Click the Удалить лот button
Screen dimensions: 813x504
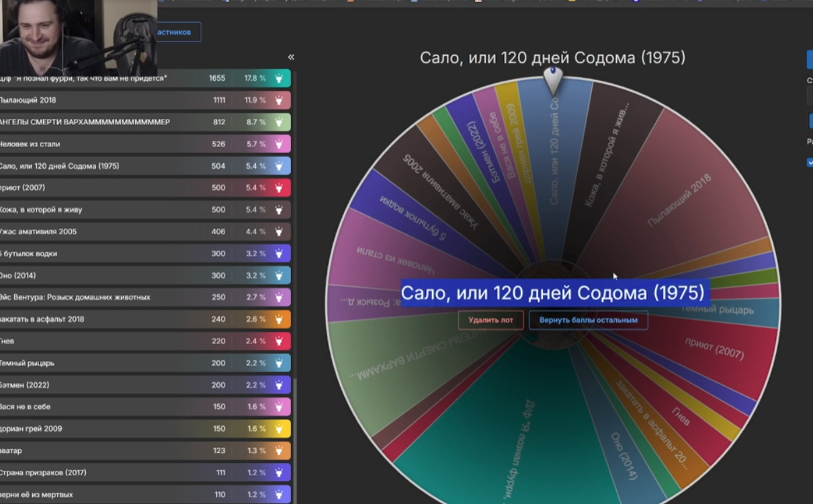[x=490, y=320]
